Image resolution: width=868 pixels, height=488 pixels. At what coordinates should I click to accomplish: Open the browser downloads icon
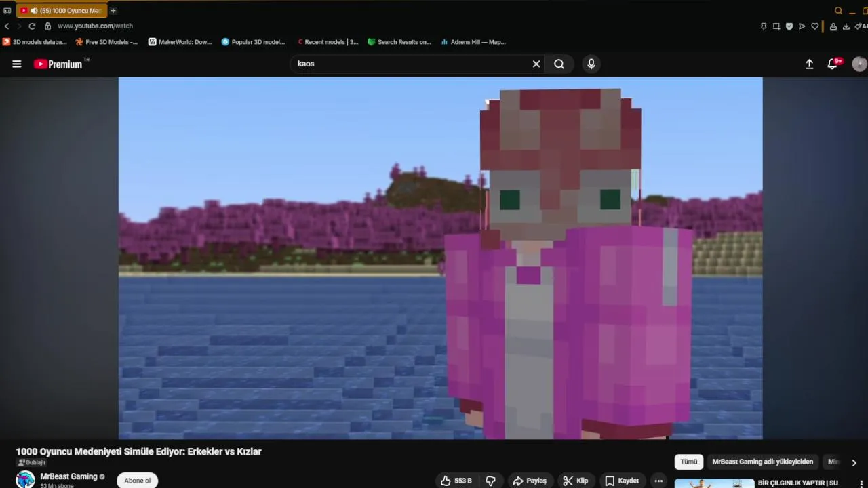[x=846, y=26]
